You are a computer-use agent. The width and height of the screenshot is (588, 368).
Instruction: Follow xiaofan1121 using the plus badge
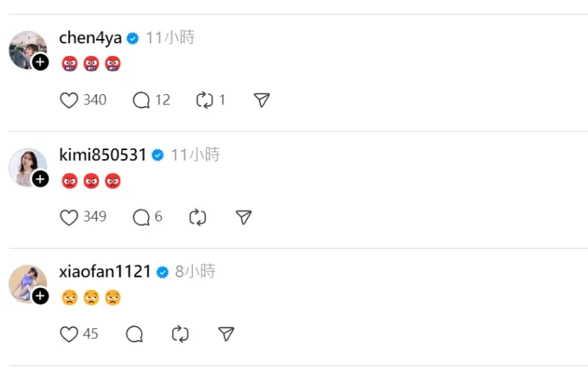click(x=41, y=296)
